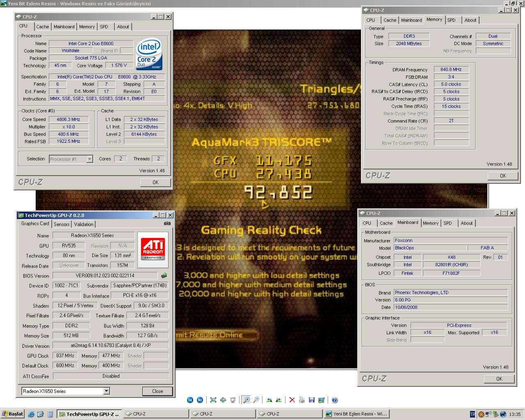Open About tab in the Mainboard CPU-Z window
525x420 pixels.
(467, 223)
